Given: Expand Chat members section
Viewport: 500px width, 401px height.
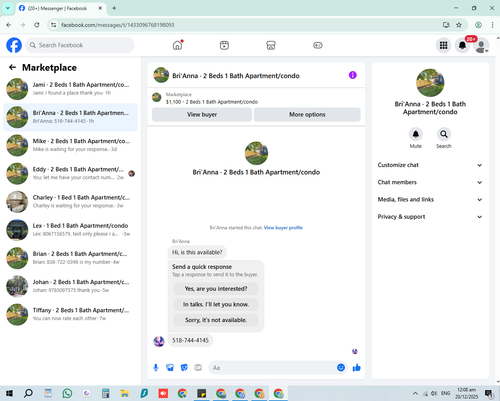Looking at the screenshot, I should (x=430, y=182).
